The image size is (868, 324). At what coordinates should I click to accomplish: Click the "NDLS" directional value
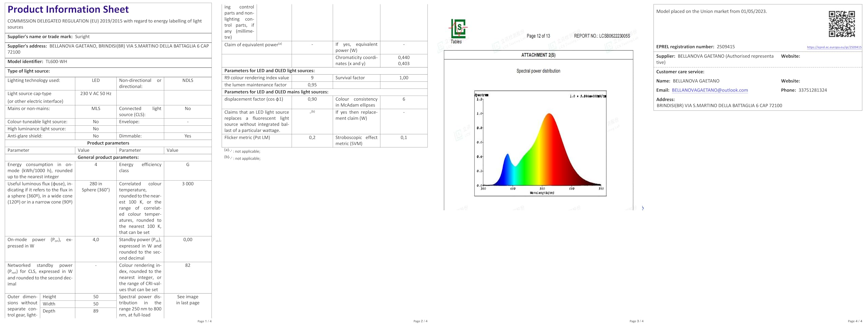pyautogui.click(x=188, y=80)
